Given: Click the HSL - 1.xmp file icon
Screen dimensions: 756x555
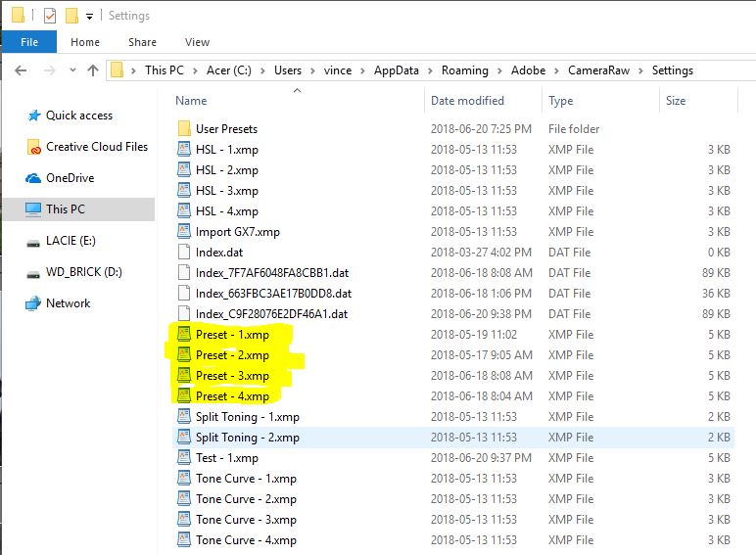Looking at the screenshot, I should (184, 149).
